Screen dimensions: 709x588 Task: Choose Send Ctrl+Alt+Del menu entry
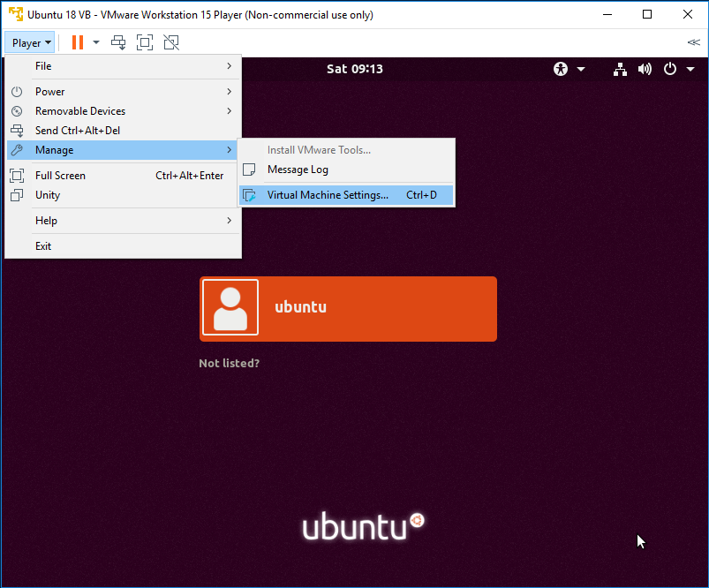click(123, 131)
